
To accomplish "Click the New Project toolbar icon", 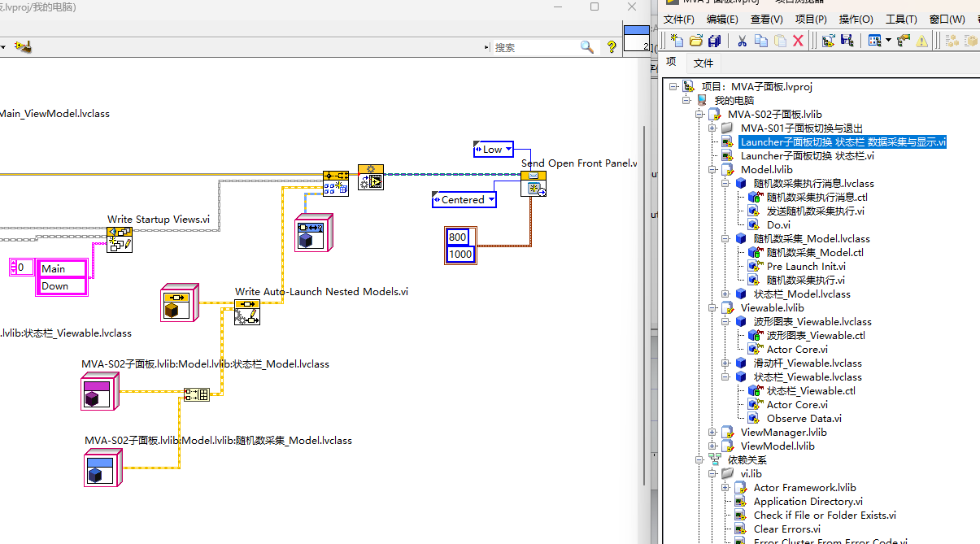I will click(677, 41).
